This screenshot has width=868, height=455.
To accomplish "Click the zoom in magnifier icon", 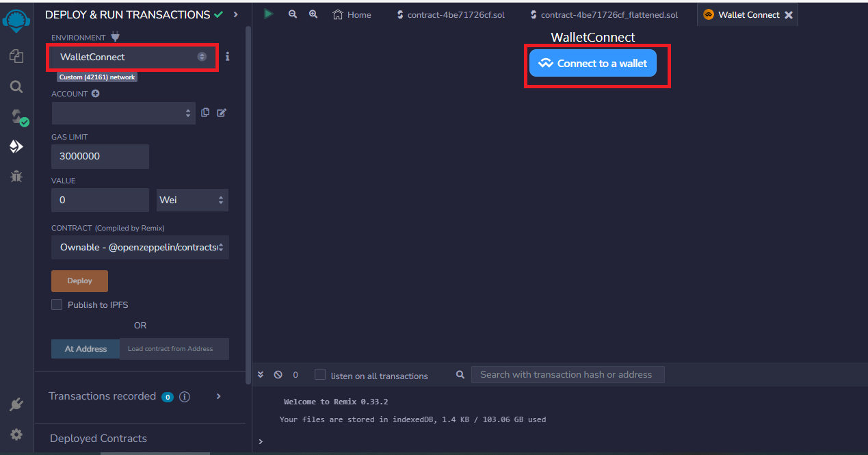I will [x=313, y=14].
